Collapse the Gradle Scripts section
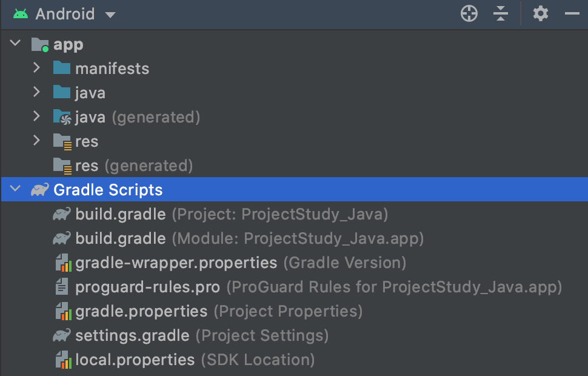This screenshot has height=376, width=588. (16, 190)
